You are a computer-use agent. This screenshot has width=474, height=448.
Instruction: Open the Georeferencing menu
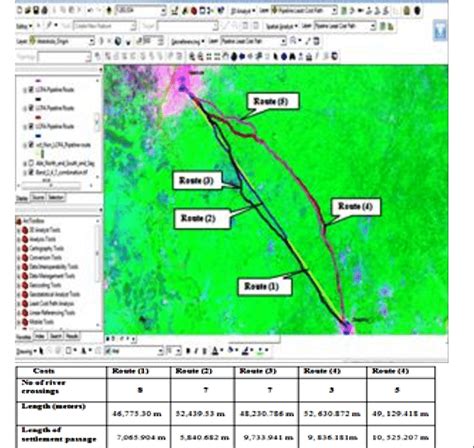[x=188, y=42]
